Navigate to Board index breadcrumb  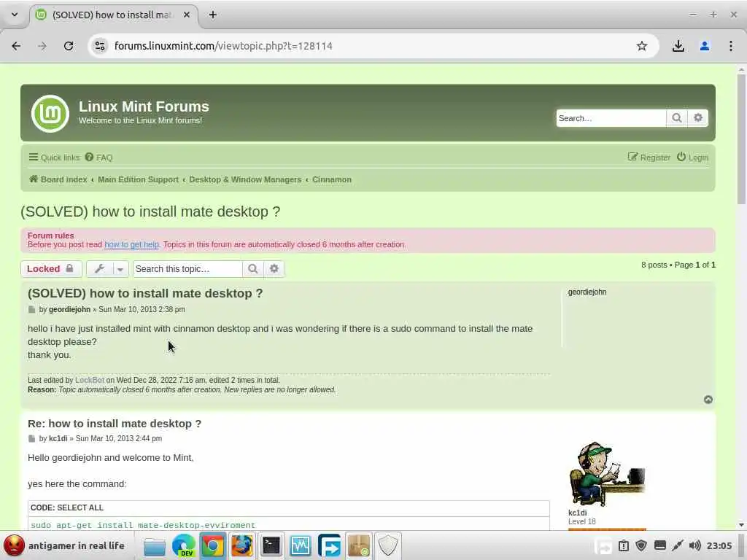point(58,179)
